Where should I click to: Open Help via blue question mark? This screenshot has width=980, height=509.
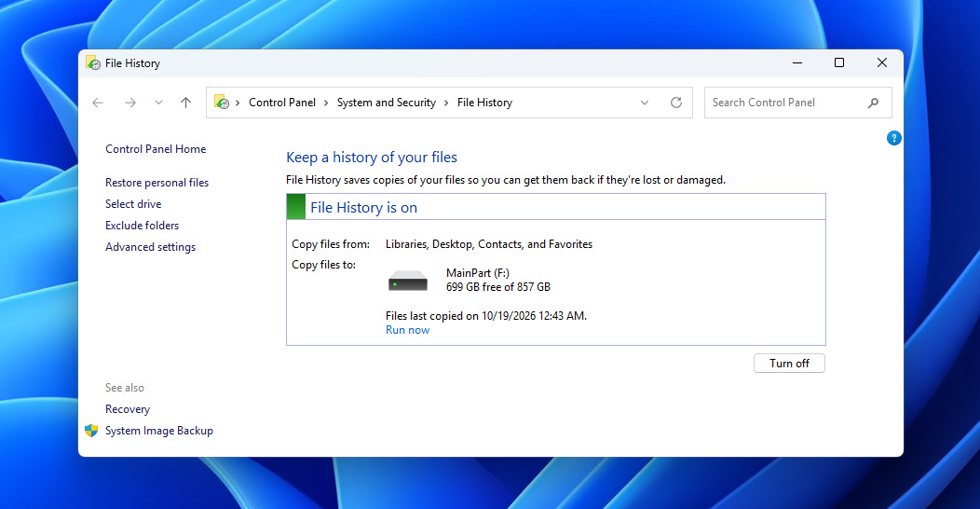point(893,138)
